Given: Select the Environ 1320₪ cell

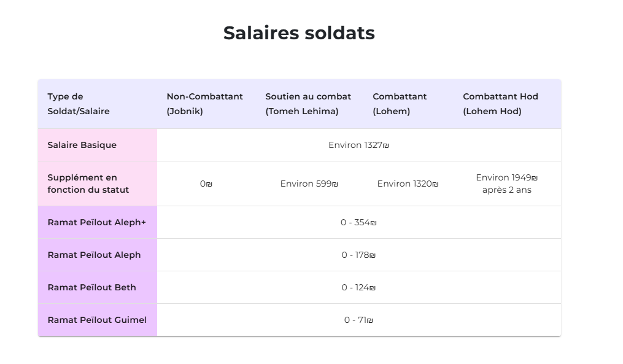Looking at the screenshot, I should [408, 184].
